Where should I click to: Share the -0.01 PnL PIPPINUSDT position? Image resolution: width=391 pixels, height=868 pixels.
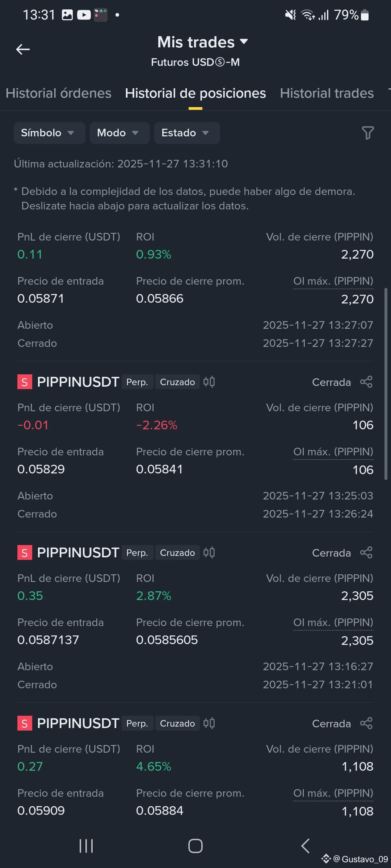(x=366, y=382)
